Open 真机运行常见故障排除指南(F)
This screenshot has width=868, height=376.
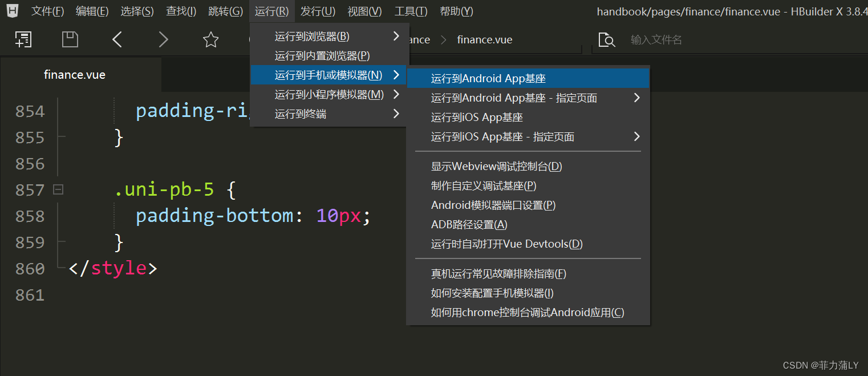coord(528,274)
